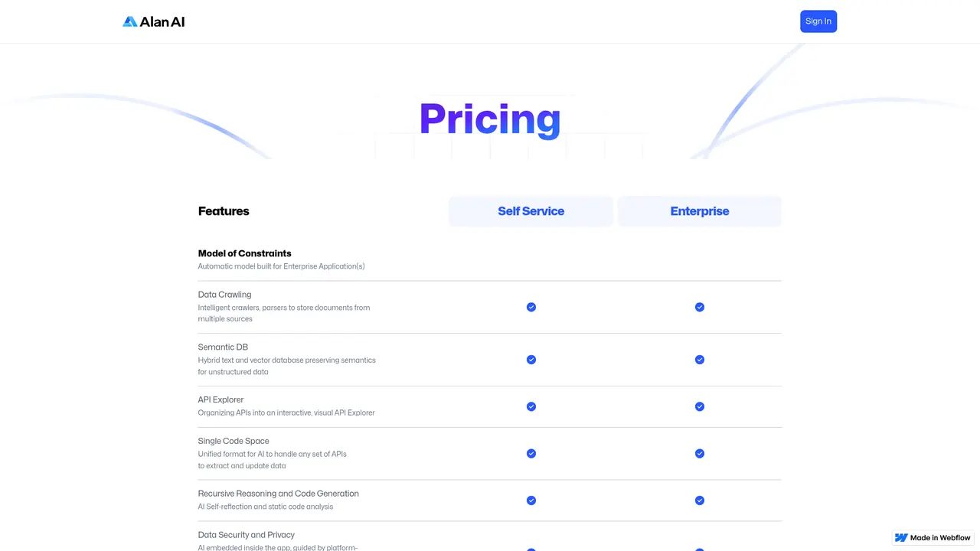Click Single Code Space checkmark under Enterprise
This screenshot has width=980, height=551.
[700, 453]
